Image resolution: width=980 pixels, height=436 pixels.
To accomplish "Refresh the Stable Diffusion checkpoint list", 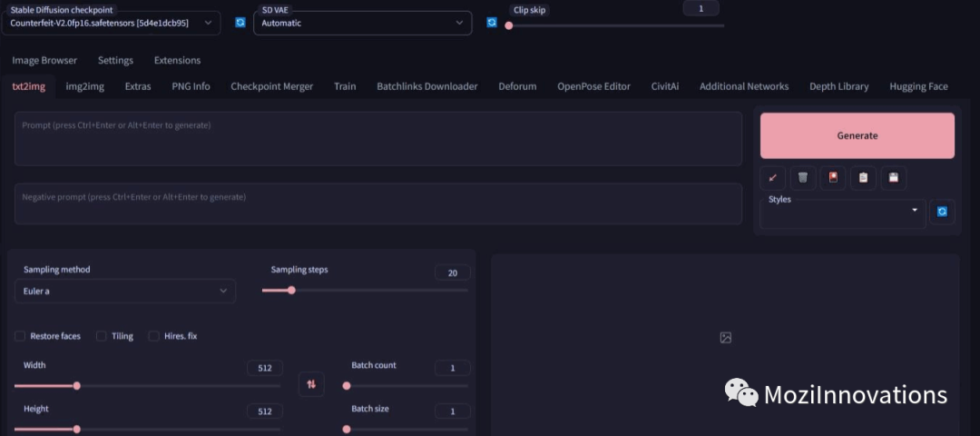I will coord(240,23).
